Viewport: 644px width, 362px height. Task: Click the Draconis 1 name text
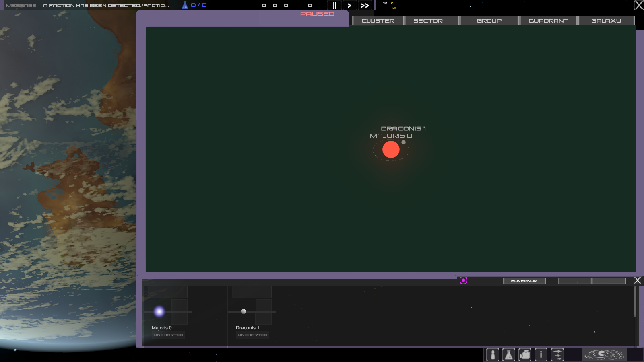248,328
